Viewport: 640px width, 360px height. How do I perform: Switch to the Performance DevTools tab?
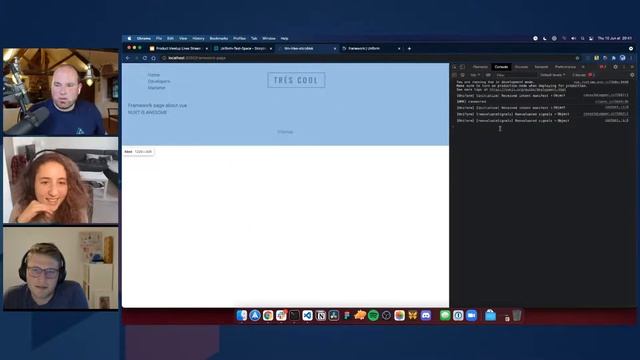(565, 67)
